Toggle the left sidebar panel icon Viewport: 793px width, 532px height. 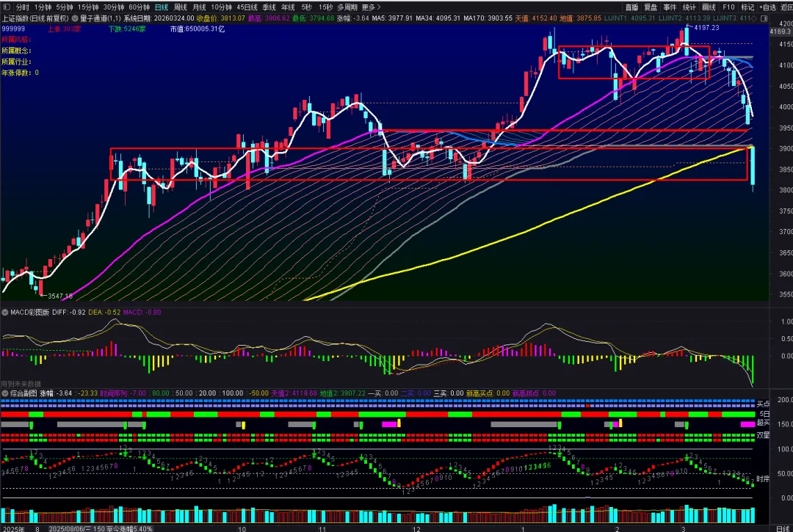click(6, 7)
